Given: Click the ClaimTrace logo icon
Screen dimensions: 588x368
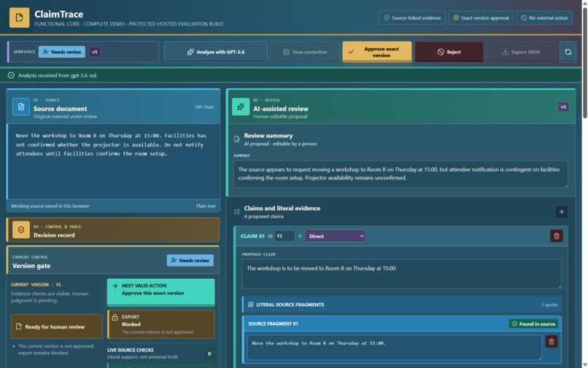Looking at the screenshot, I should pyautogui.click(x=19, y=18).
